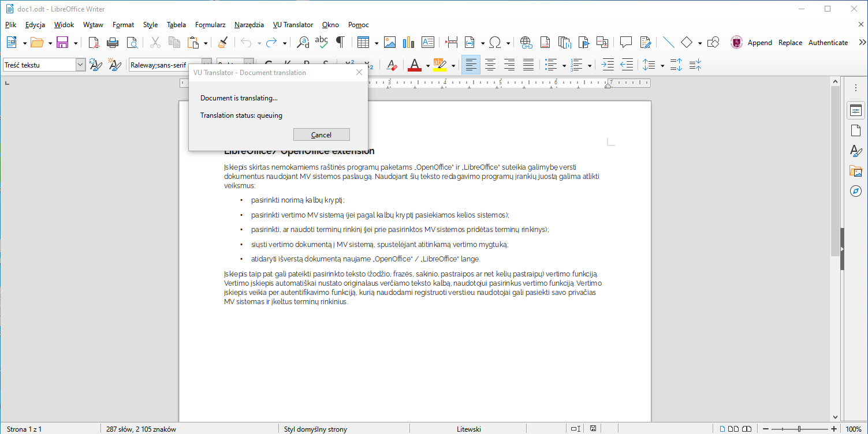Export directly as PDF
868x434 pixels.
coord(94,42)
